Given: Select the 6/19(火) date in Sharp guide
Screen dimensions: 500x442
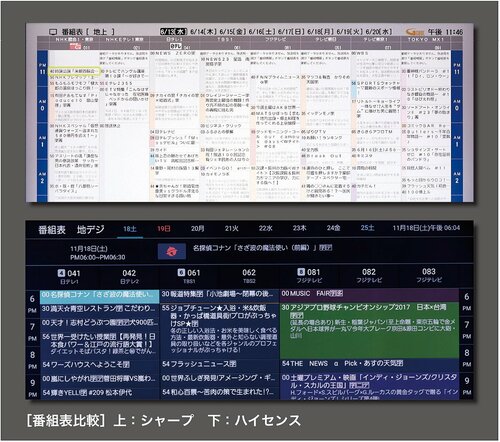Looking at the screenshot, I should (x=349, y=31).
